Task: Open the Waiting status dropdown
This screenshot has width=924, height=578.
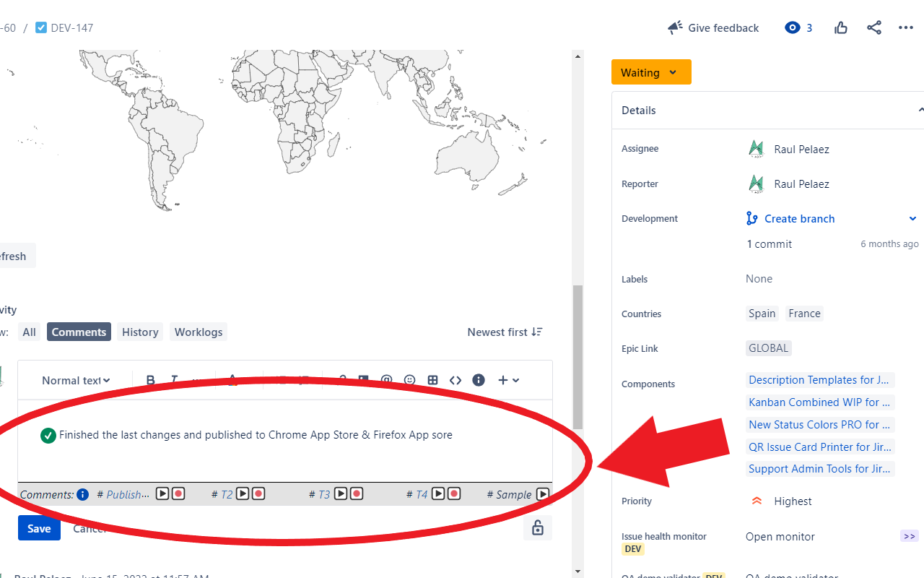Action: click(x=650, y=72)
